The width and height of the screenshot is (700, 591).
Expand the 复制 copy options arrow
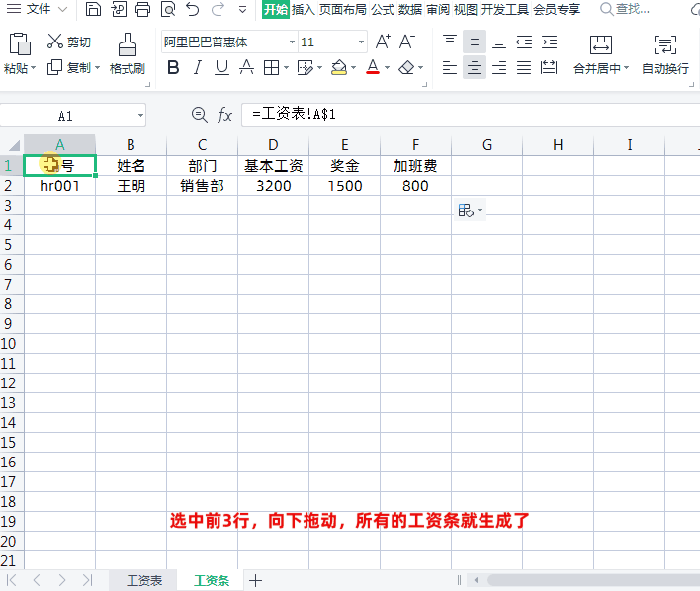[97, 68]
